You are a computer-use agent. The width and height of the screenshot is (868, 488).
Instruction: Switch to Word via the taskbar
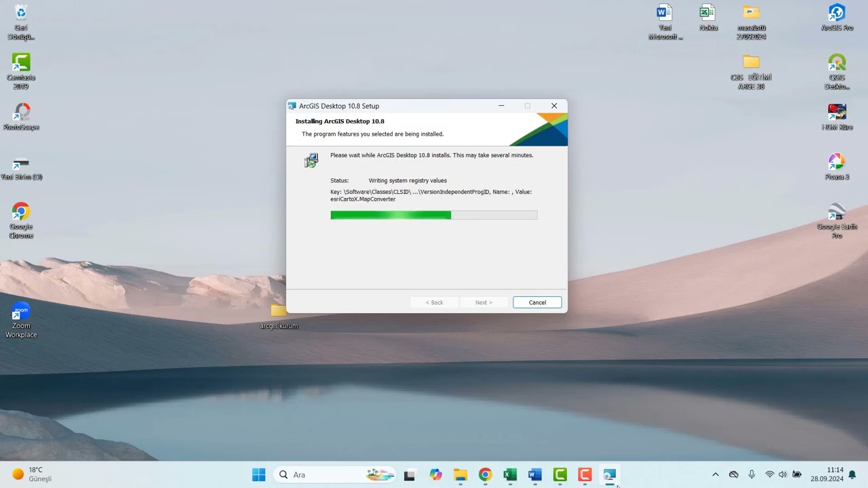(535, 475)
